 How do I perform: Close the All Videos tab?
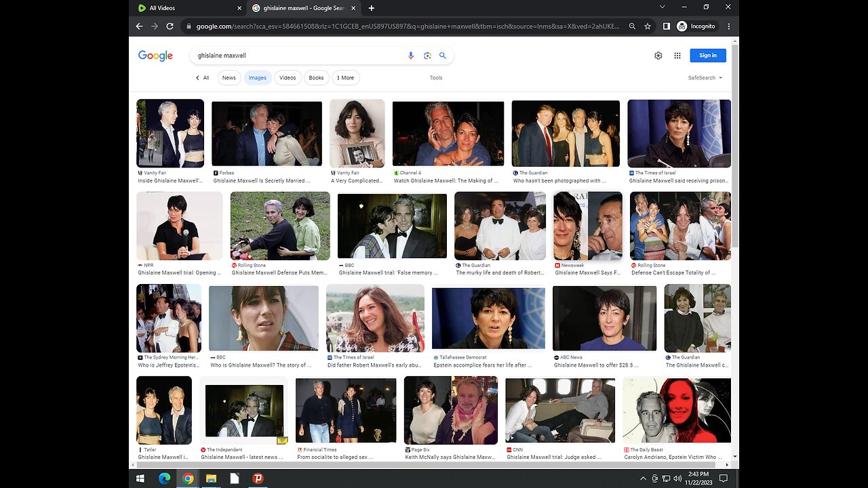[239, 8]
